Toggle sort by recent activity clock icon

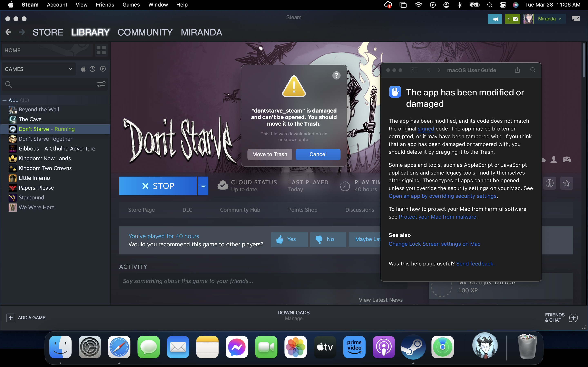point(92,69)
